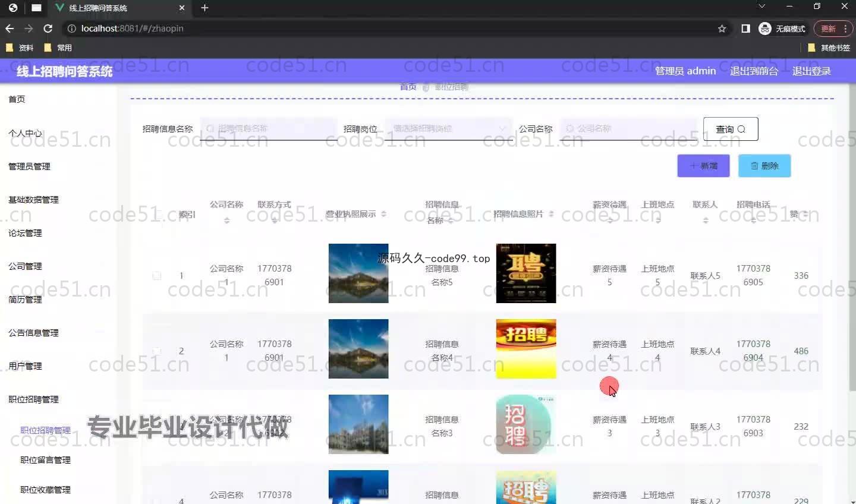The width and height of the screenshot is (856, 504).
Task: Open row 2 business license thumbnail
Action: click(x=358, y=349)
